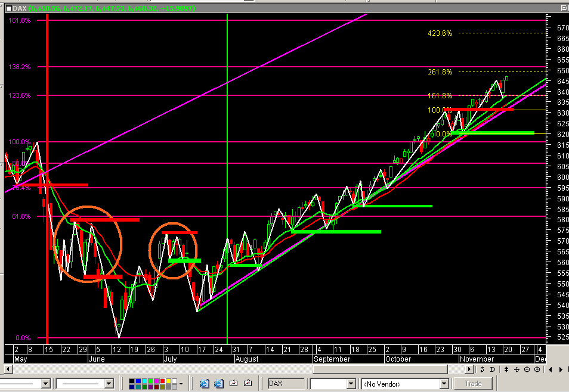The width and height of the screenshot is (569, 392).
Task: Open the second line style dropdown
Action: coord(84,384)
